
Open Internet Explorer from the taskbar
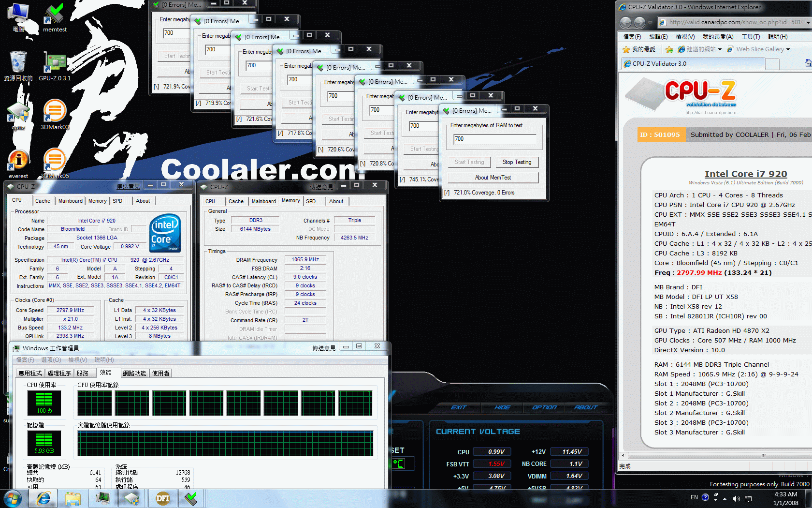(44, 498)
